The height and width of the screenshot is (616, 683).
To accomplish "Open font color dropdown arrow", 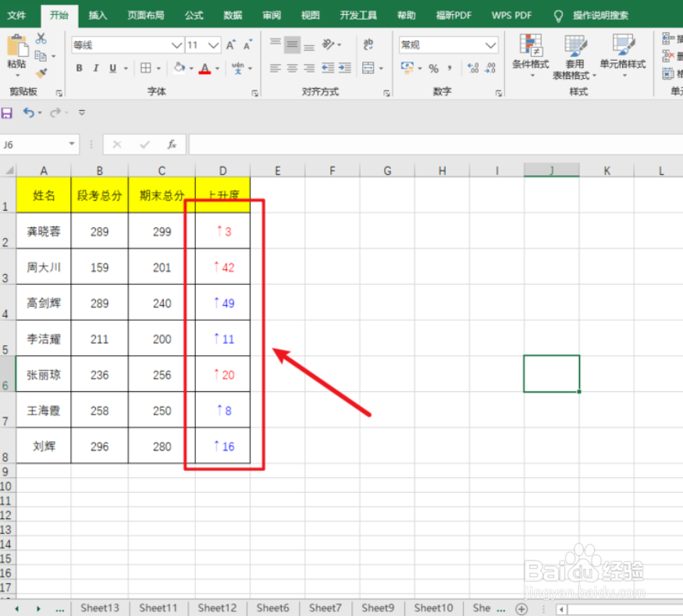I will (217, 69).
